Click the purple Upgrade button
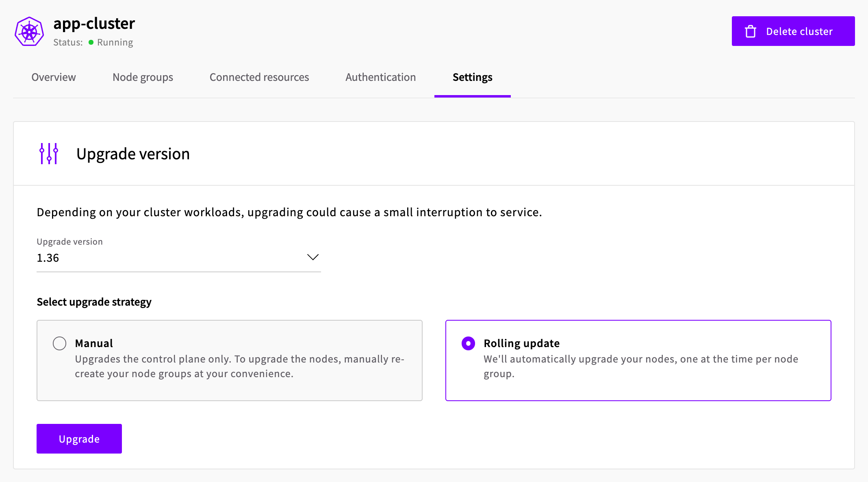868x482 pixels. [79, 439]
